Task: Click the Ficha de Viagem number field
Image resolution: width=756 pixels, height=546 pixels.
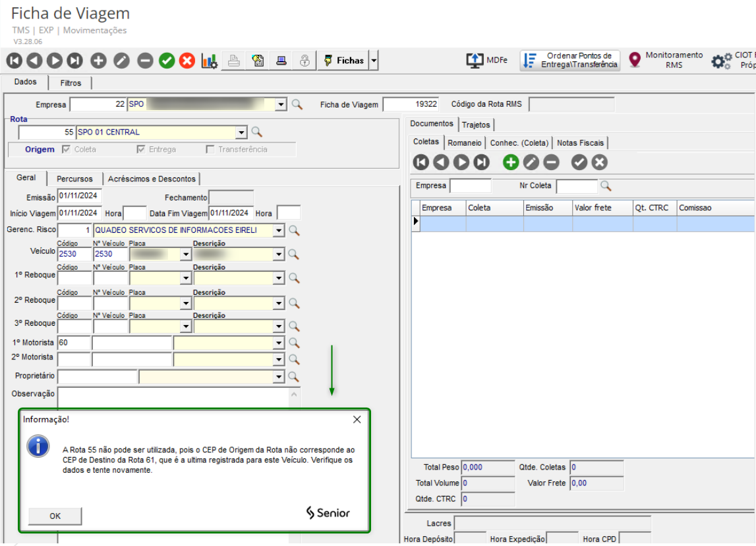Action: (x=410, y=104)
